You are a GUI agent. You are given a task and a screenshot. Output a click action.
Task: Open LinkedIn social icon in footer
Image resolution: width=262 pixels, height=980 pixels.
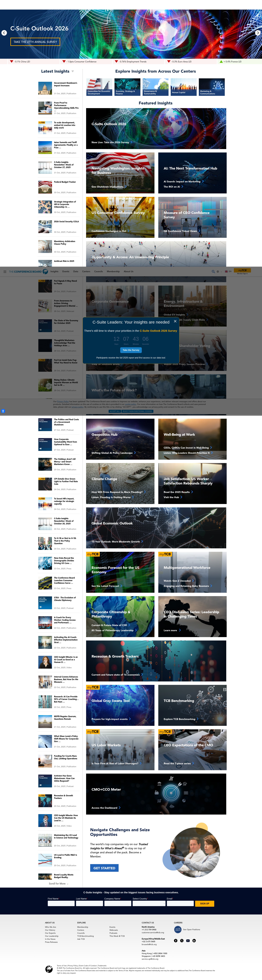pos(194,940)
